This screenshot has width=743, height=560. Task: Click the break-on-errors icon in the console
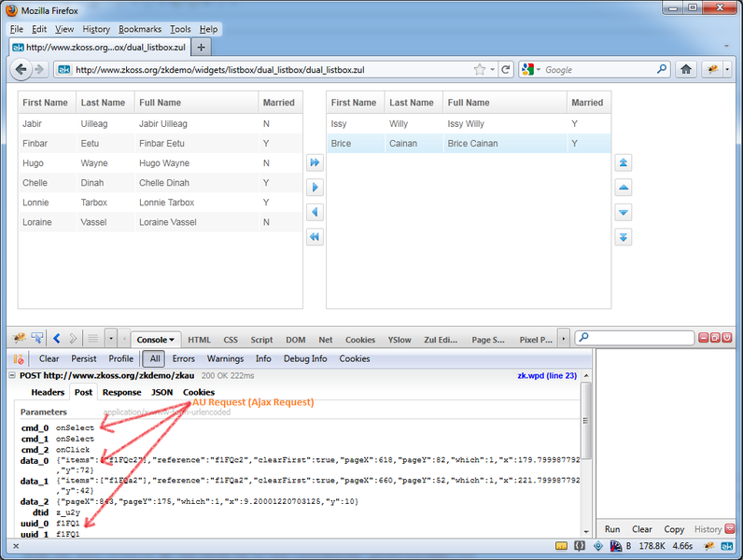[19, 359]
